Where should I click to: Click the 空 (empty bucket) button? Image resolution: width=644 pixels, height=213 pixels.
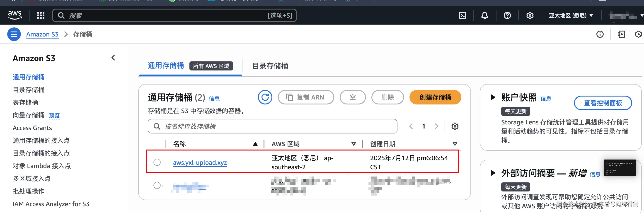point(353,97)
